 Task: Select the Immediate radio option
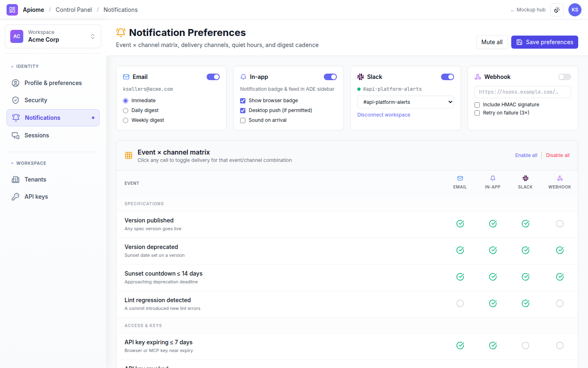125,101
